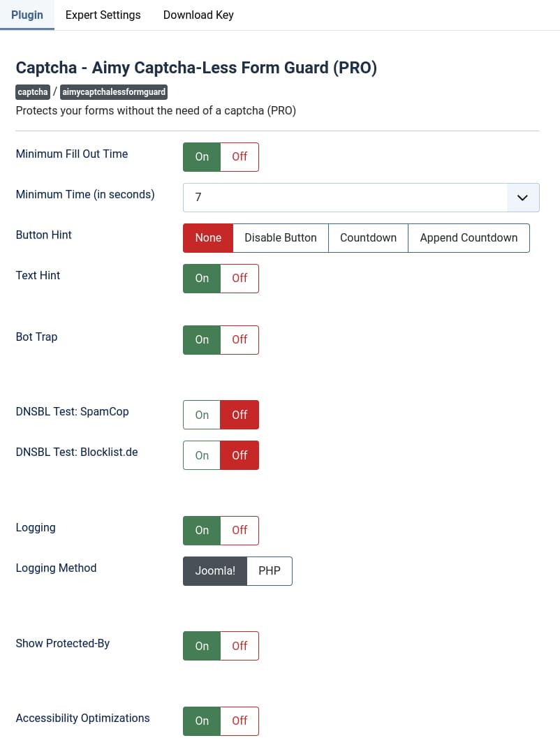Disable Accessibility Optimizations
Screen dimensions: 560x752
[240, 721]
